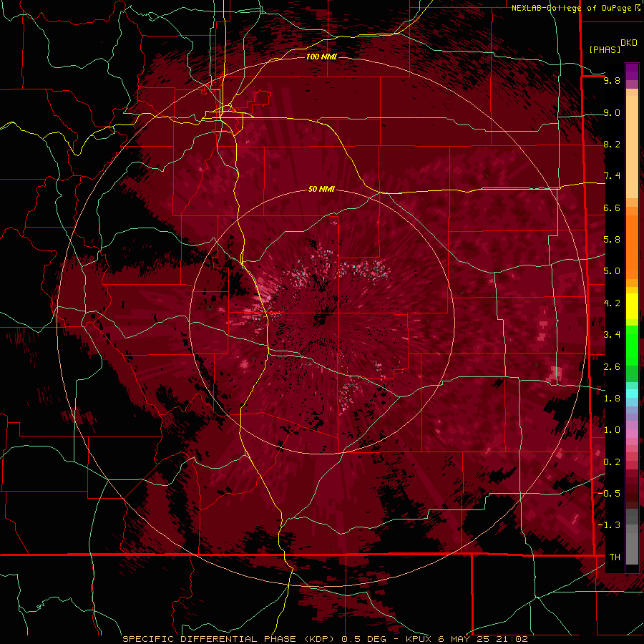Viewport: 644px width, 644px height.
Task: Click the DKD units label
Action: click(x=629, y=43)
